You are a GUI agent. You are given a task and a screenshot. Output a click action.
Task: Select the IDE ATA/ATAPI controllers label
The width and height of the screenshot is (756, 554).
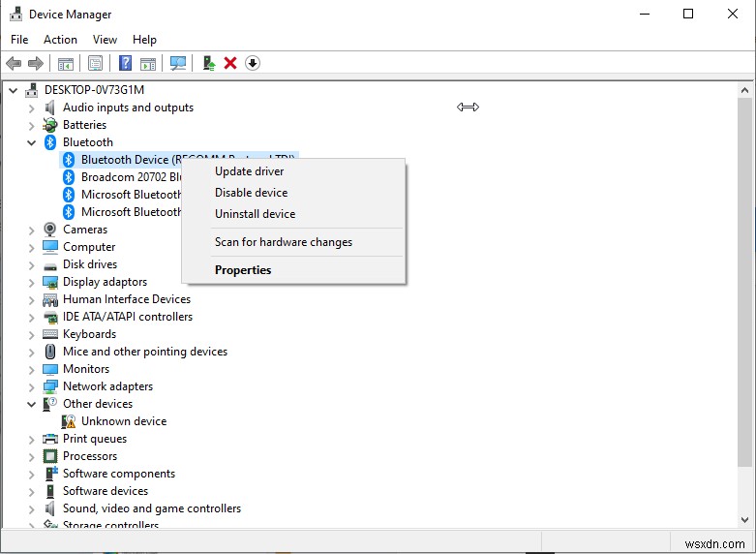tap(128, 317)
